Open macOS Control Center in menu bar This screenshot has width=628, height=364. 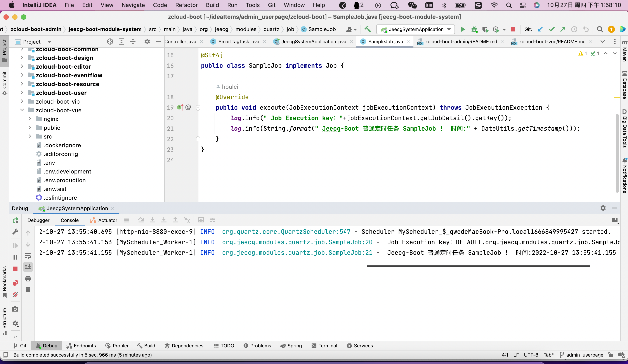(523, 5)
